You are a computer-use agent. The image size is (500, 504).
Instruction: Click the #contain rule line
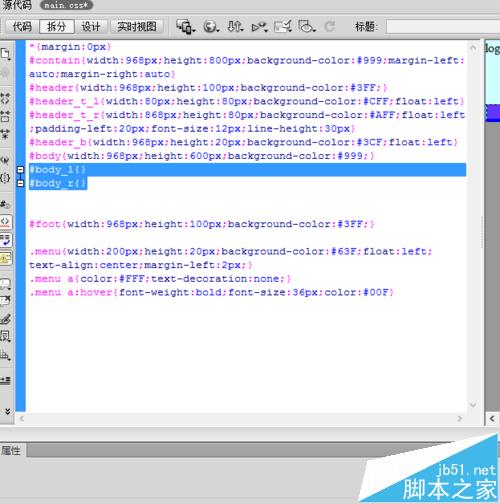pos(247,60)
